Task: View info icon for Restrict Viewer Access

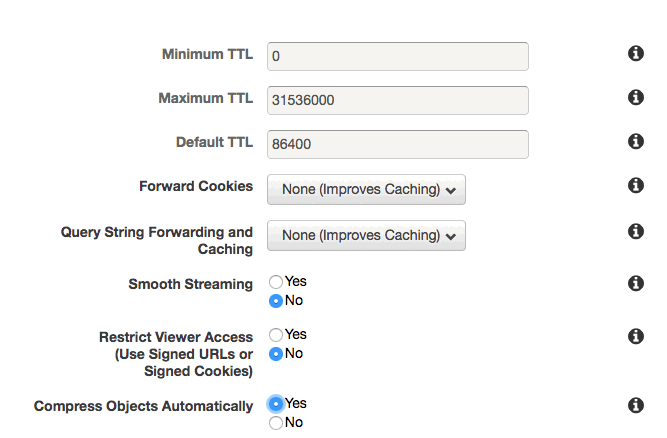Action: (636, 336)
